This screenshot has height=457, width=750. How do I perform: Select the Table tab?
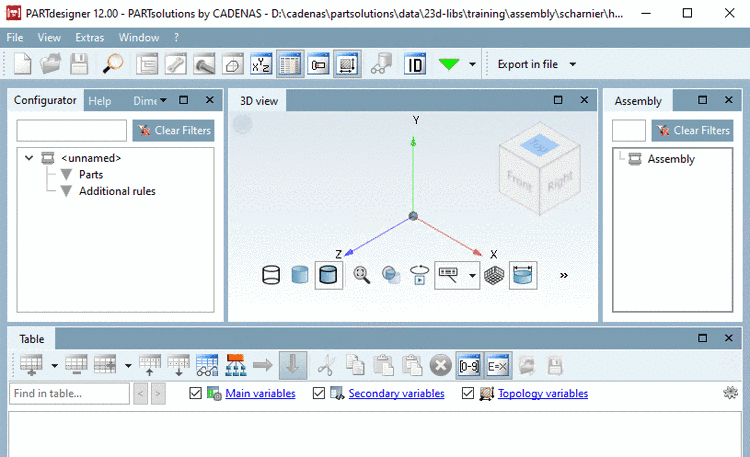coord(32,339)
